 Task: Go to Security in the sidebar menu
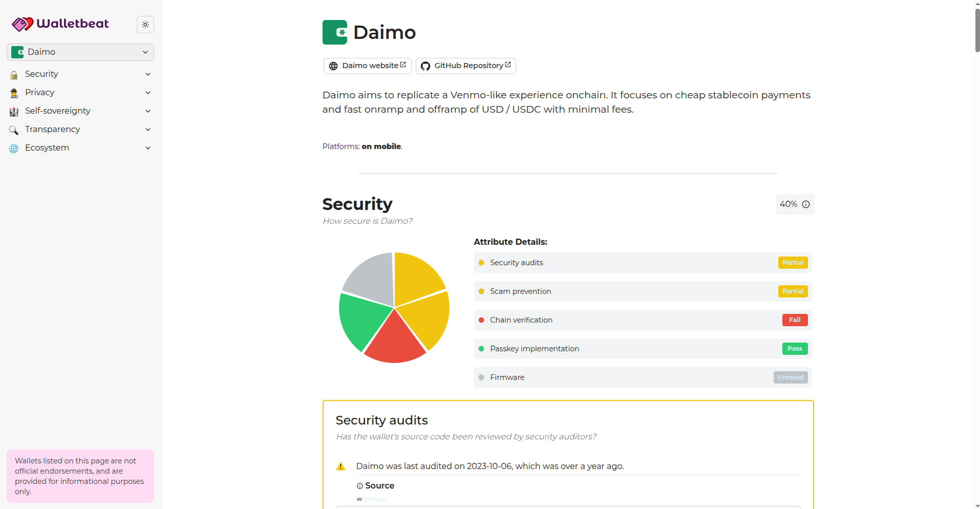[x=41, y=74]
